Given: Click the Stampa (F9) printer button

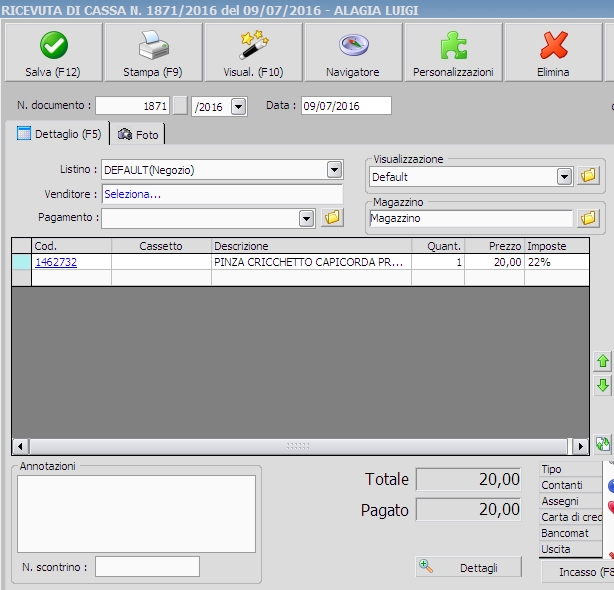Looking at the screenshot, I should tap(153, 52).
